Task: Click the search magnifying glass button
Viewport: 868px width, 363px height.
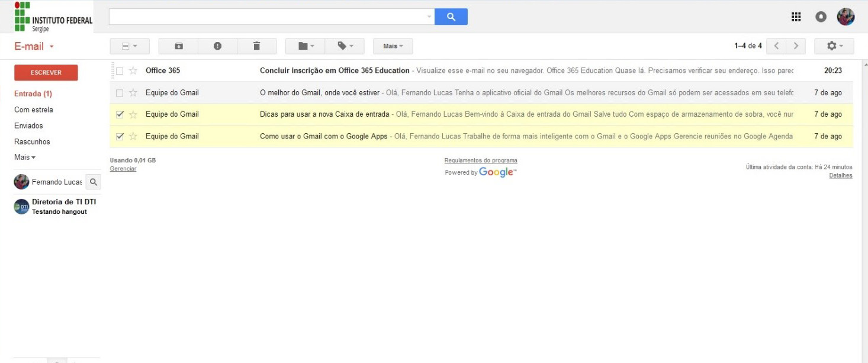Action: (451, 17)
